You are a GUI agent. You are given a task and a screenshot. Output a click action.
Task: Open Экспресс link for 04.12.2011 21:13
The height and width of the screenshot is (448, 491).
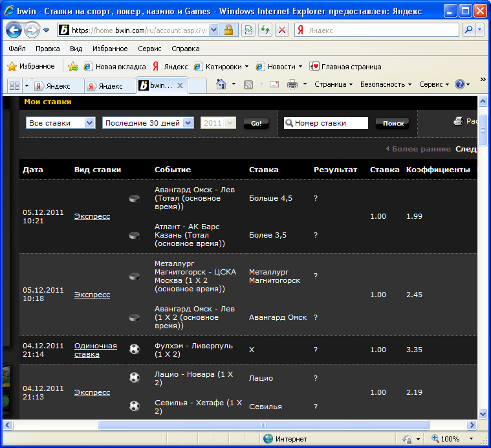[92, 392]
